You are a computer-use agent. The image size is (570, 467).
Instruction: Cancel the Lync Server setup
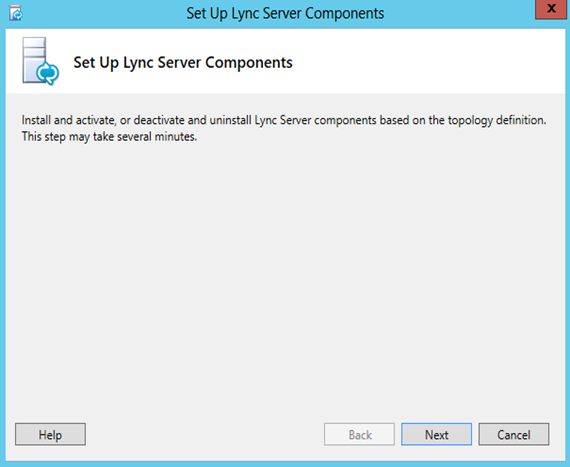514,434
